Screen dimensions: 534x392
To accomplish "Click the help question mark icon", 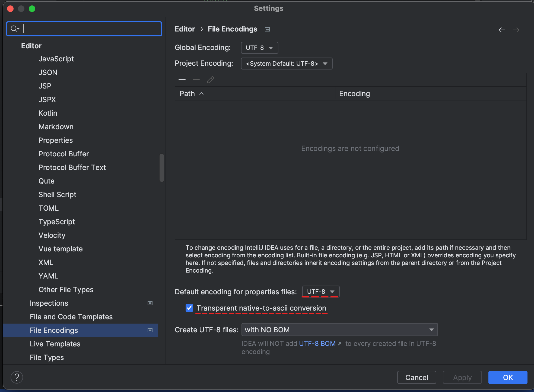I will pyautogui.click(x=17, y=377).
